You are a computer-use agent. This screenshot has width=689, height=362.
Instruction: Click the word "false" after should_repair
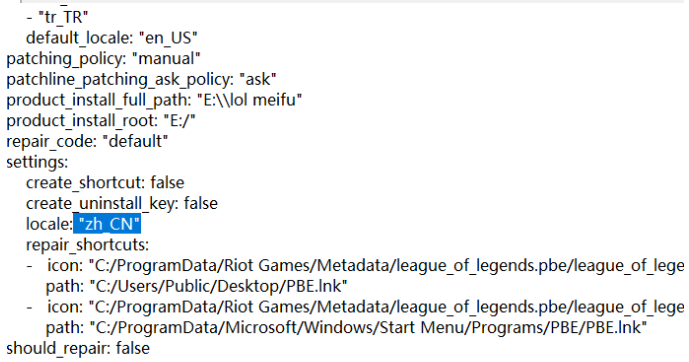tap(133, 348)
